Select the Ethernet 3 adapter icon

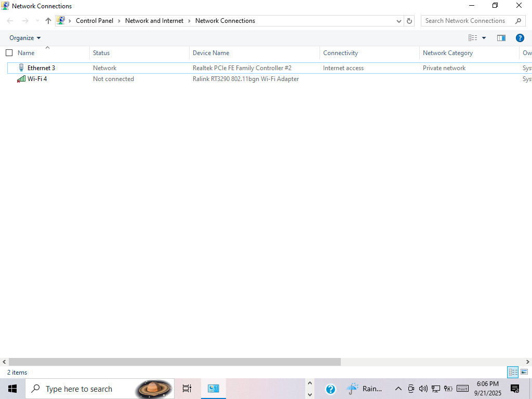[x=21, y=68]
